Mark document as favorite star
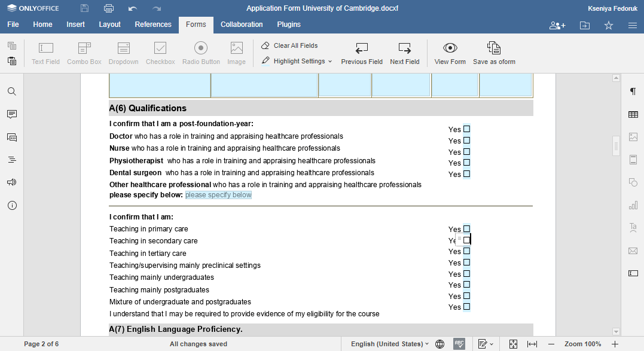Image resolution: width=644 pixels, height=351 pixels. click(x=609, y=26)
